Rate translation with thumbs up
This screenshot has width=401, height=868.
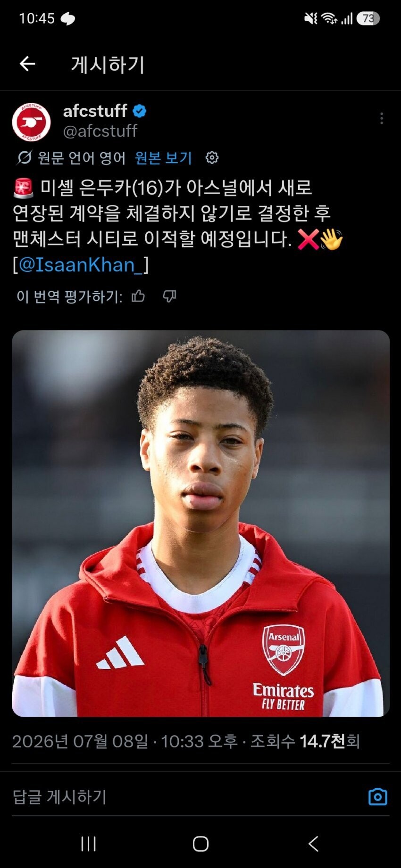(138, 296)
